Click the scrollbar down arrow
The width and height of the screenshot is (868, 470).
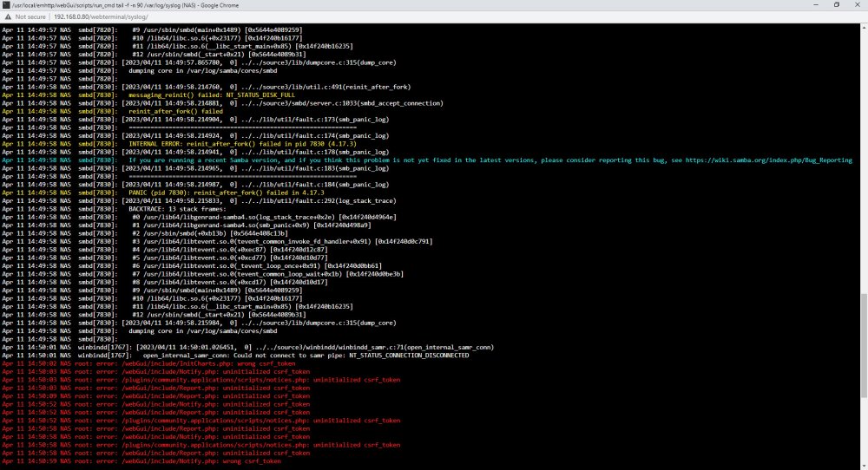[864, 467]
